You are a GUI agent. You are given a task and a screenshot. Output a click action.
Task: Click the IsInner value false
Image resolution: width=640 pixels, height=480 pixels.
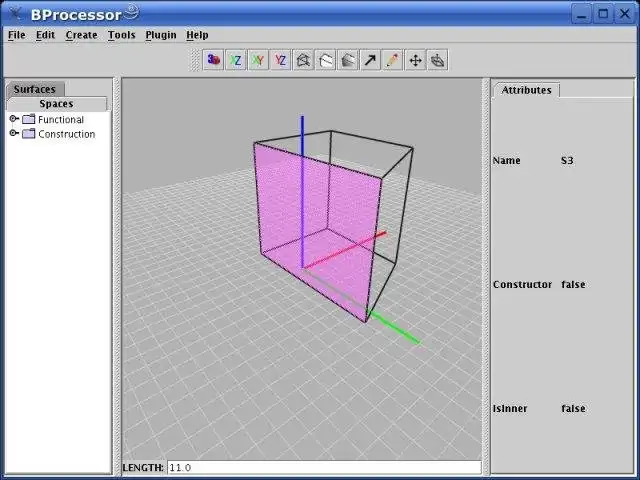tap(573, 409)
